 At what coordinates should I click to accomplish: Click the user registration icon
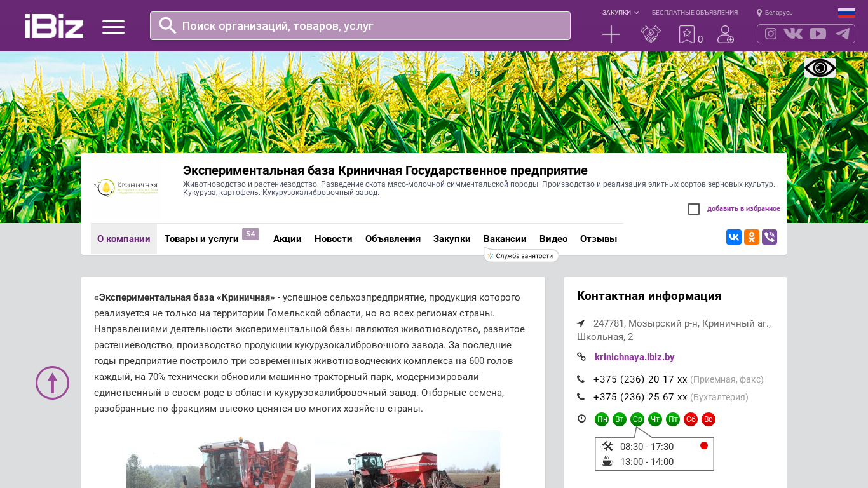pos(725,34)
